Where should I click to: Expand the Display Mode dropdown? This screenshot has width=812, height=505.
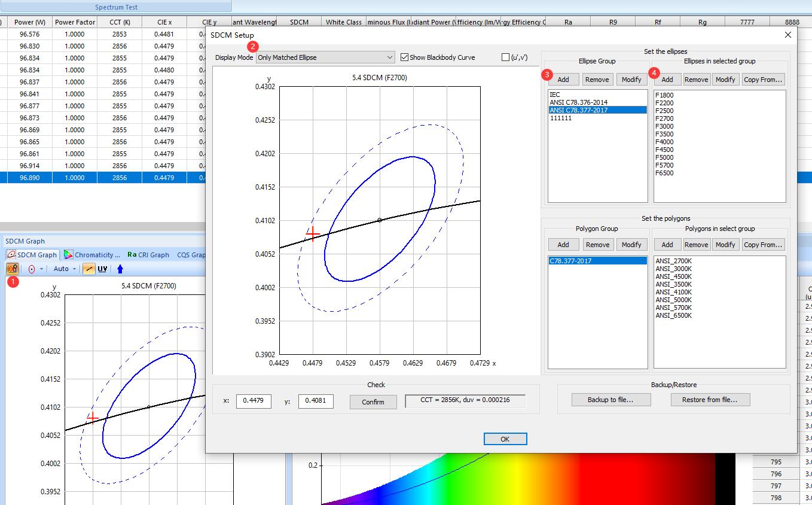point(389,57)
